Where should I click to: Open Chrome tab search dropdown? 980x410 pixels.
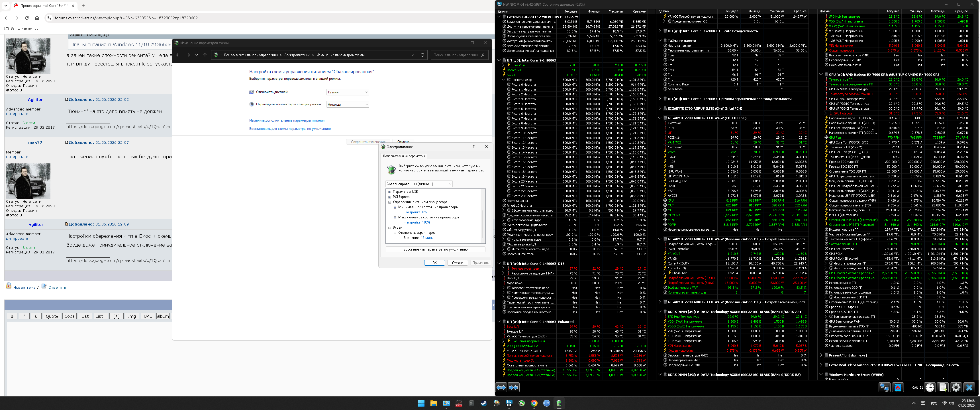tap(6, 6)
